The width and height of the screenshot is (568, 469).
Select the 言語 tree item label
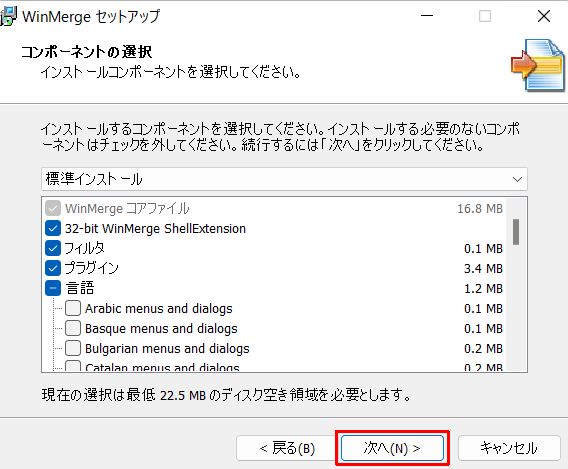point(80,288)
